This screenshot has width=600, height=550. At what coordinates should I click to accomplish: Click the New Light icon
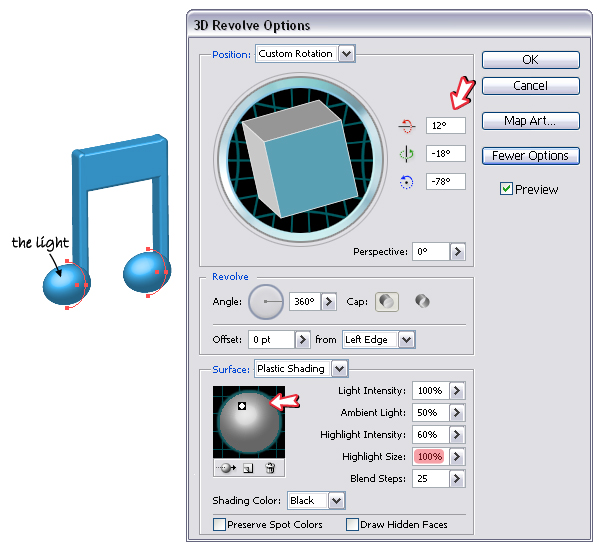(x=248, y=468)
